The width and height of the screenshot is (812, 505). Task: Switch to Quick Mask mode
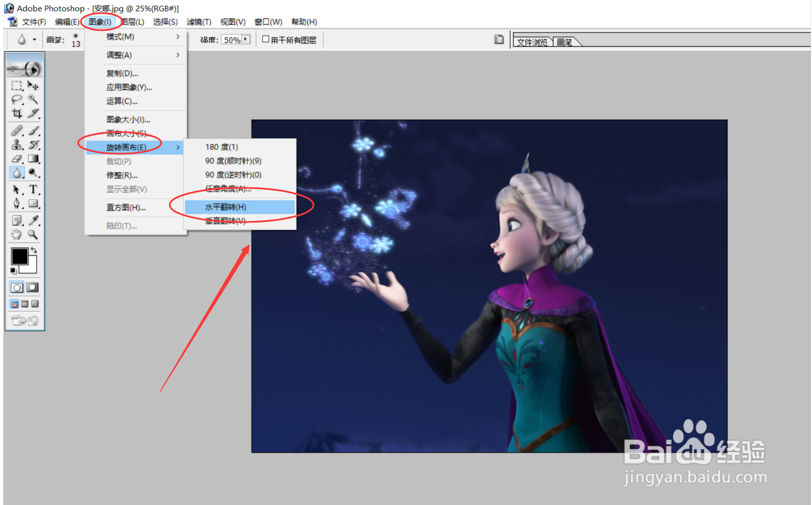click(33, 288)
